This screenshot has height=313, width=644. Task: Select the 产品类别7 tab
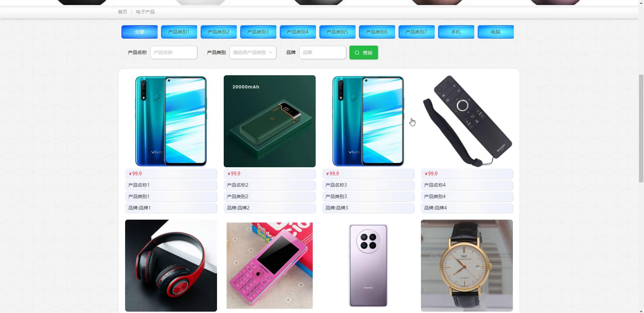coord(417,32)
